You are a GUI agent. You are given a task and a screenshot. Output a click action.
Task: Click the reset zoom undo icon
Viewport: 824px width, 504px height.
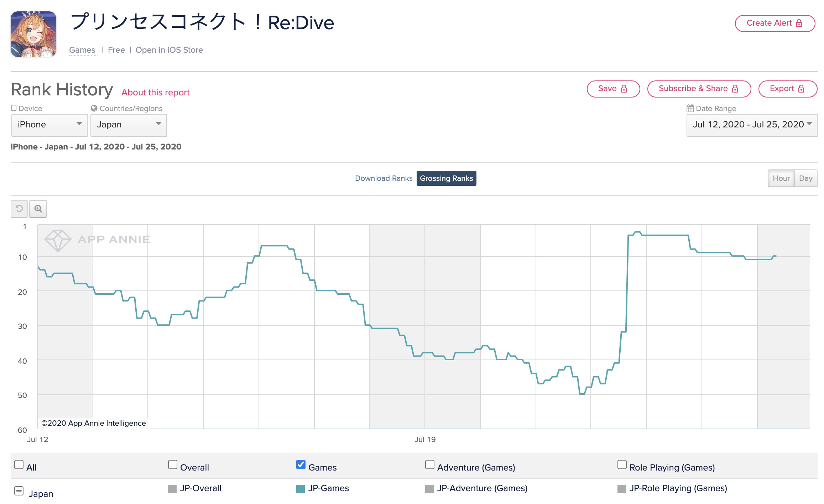[19, 209]
